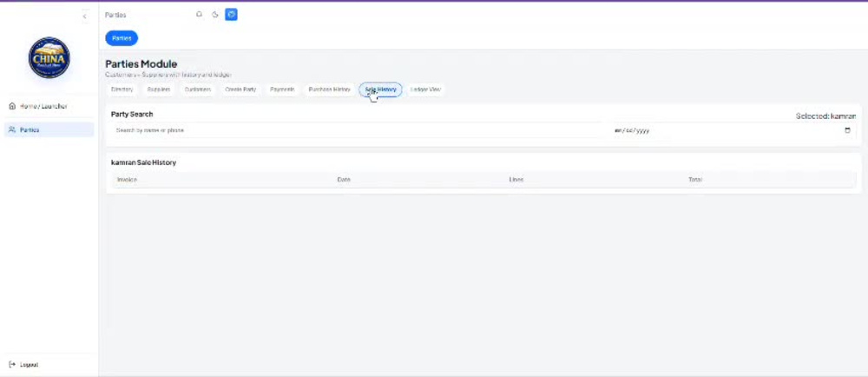The height and width of the screenshot is (377, 868).
Task: Click the home icon beside Home / Launcher
Action: pyautogui.click(x=12, y=106)
